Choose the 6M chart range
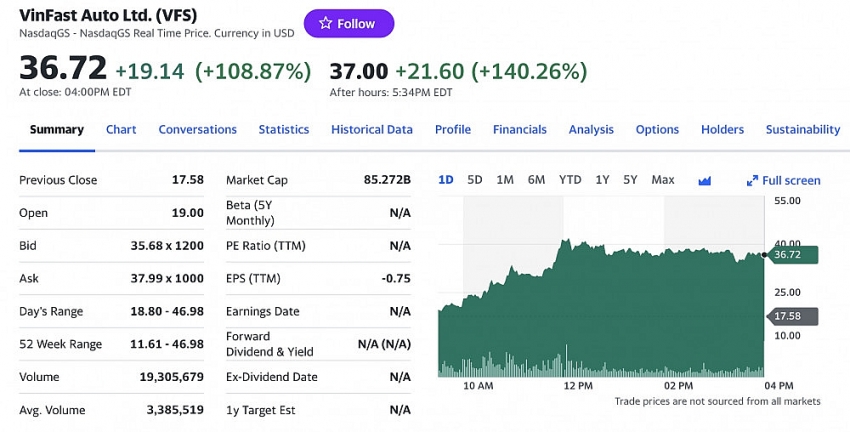Viewport: 850px width, 432px height. pyautogui.click(x=536, y=180)
